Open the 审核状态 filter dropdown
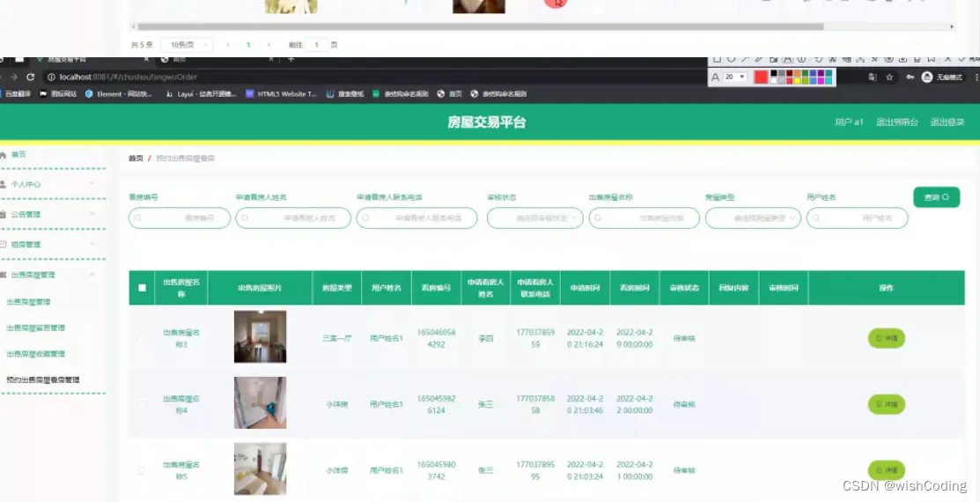The width and height of the screenshot is (980, 502). (x=535, y=218)
